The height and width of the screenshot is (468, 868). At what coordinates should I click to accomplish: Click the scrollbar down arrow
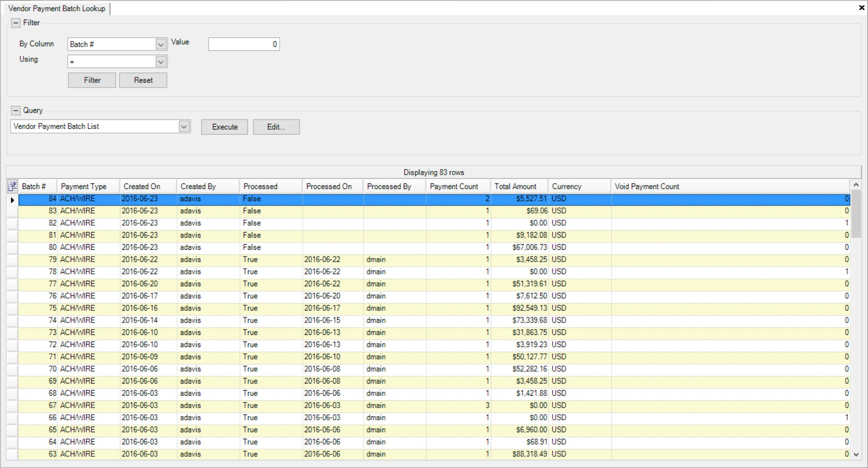pos(856,454)
